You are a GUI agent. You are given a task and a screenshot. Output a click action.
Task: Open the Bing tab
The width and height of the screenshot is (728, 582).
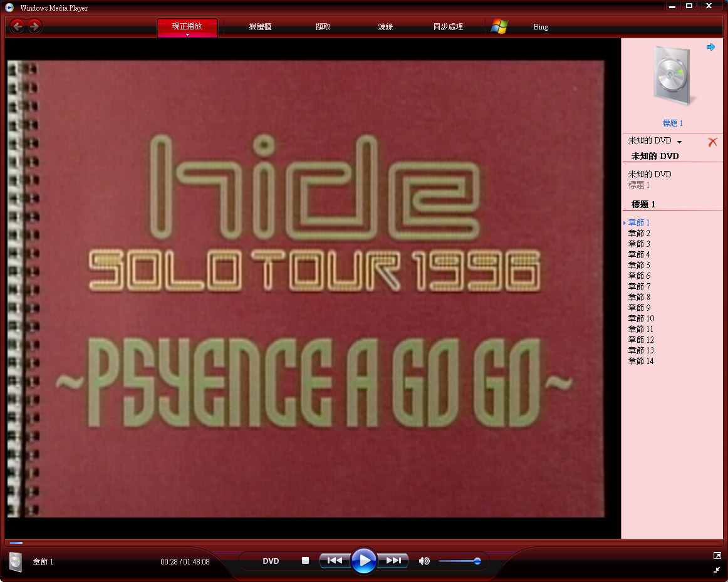coord(541,27)
